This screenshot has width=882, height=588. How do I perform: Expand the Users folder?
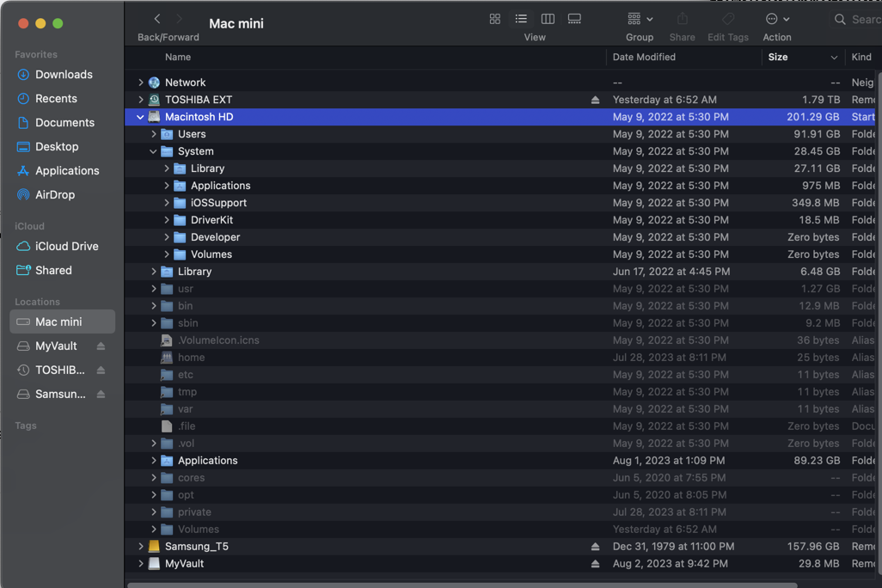click(154, 134)
